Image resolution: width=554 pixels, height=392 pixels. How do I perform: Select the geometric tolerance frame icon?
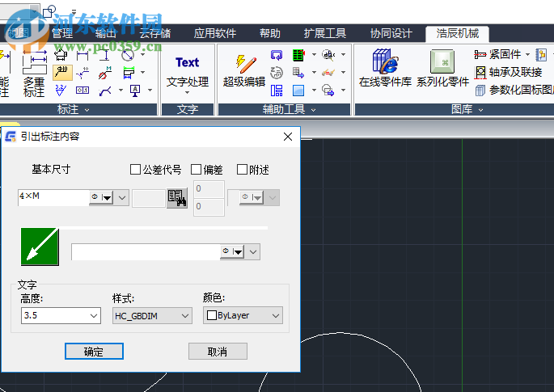(x=82, y=91)
